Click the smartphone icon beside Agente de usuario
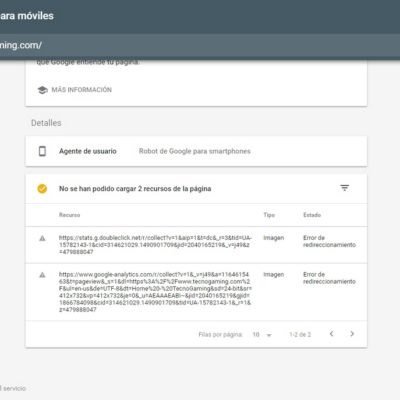400x400 pixels. pos(42,151)
